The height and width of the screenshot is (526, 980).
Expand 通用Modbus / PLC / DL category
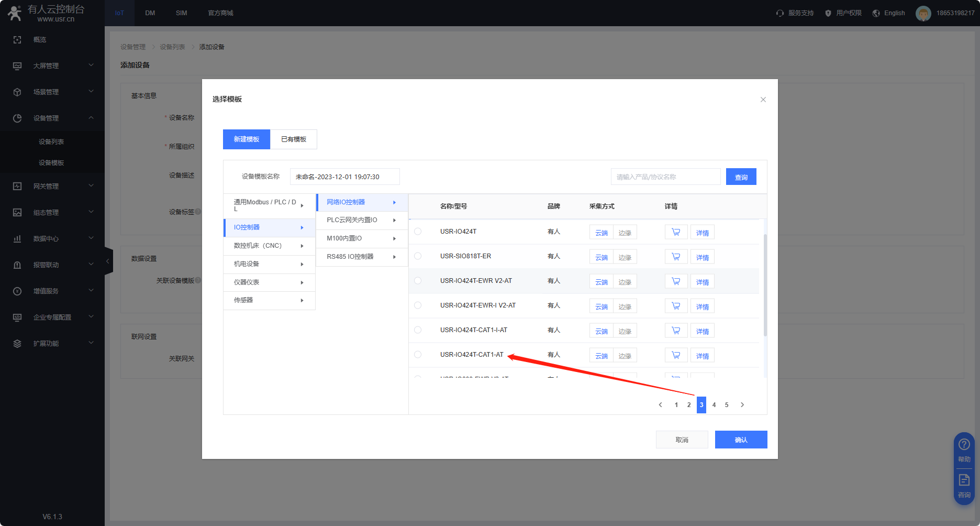click(269, 206)
